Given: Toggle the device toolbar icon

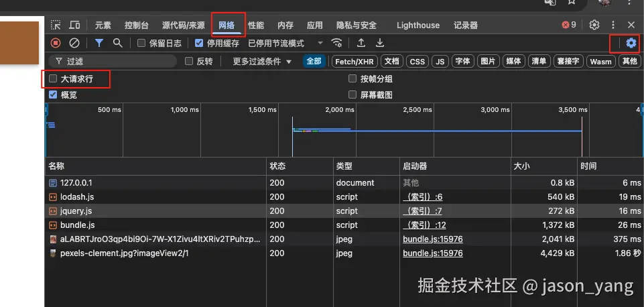Looking at the screenshot, I should pyautogui.click(x=74, y=25).
